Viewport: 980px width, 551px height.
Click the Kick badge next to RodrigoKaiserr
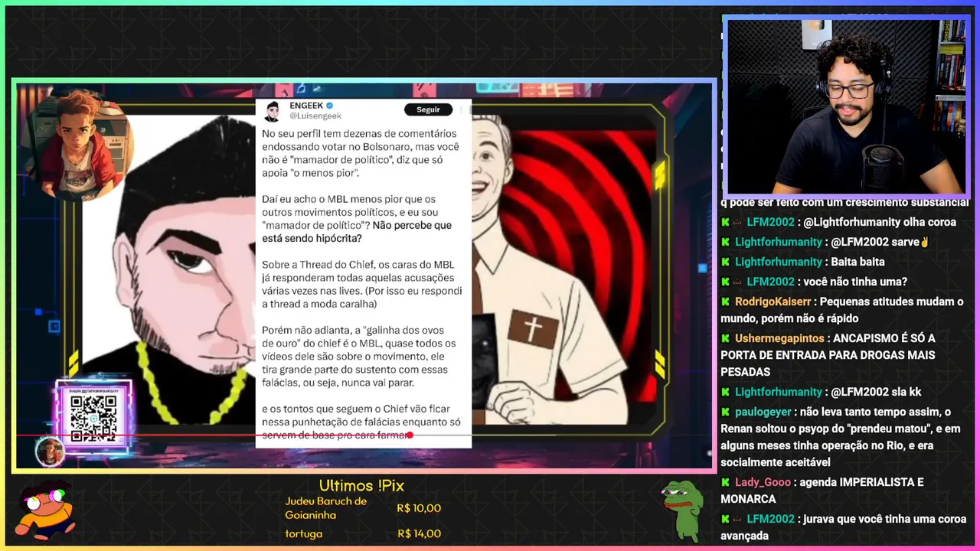(725, 302)
